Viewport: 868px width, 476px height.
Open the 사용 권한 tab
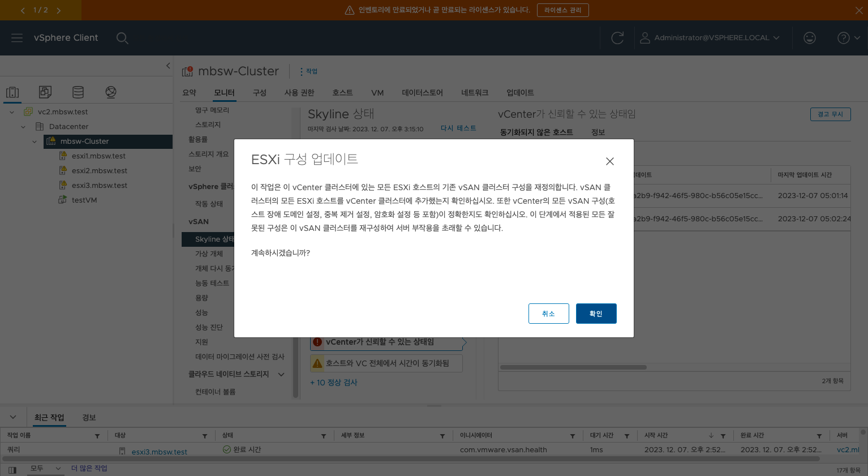299,93
